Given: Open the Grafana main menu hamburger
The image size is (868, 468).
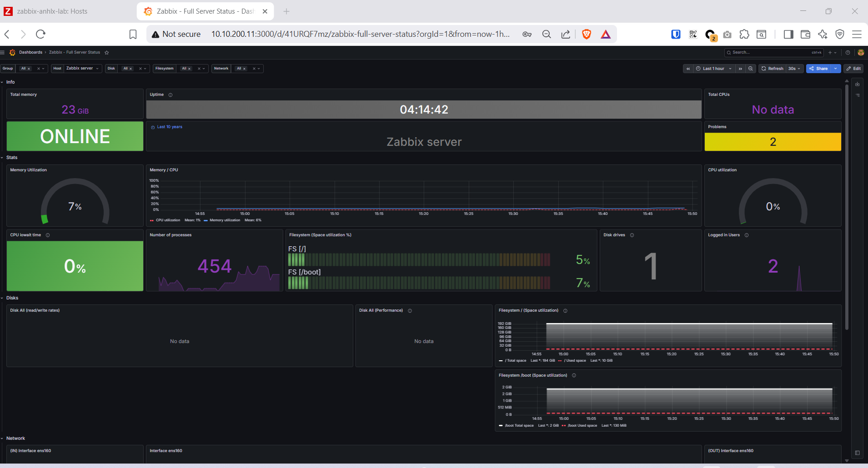Looking at the screenshot, I should click(x=3, y=52).
